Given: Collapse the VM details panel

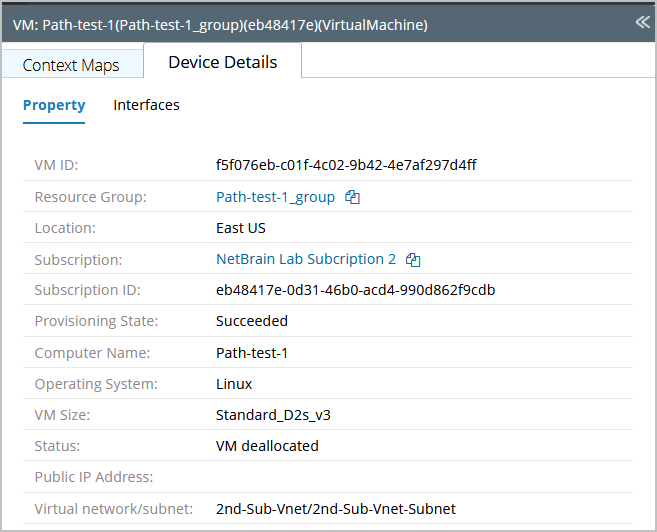Looking at the screenshot, I should pyautogui.click(x=642, y=22).
